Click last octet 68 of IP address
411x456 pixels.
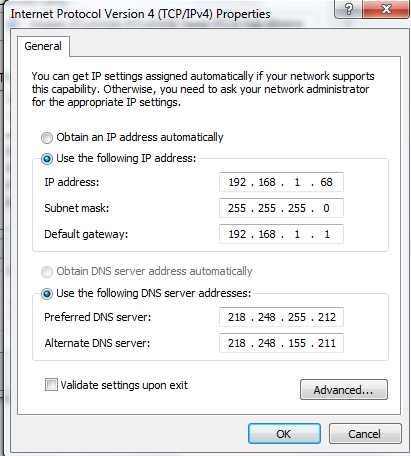click(326, 182)
